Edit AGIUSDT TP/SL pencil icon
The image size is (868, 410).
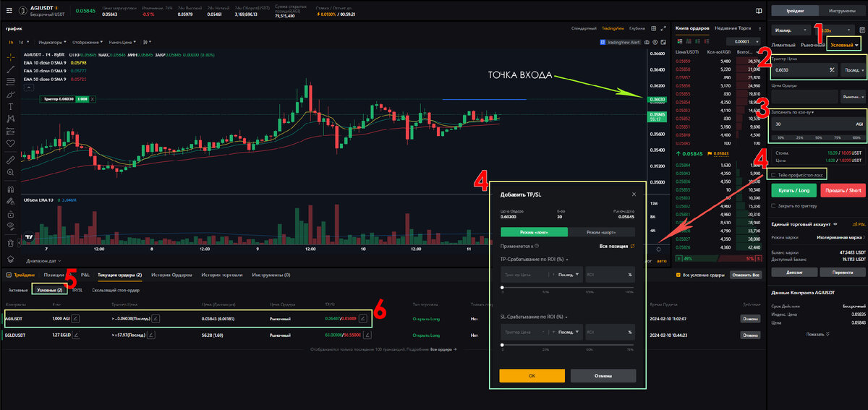(x=364, y=318)
